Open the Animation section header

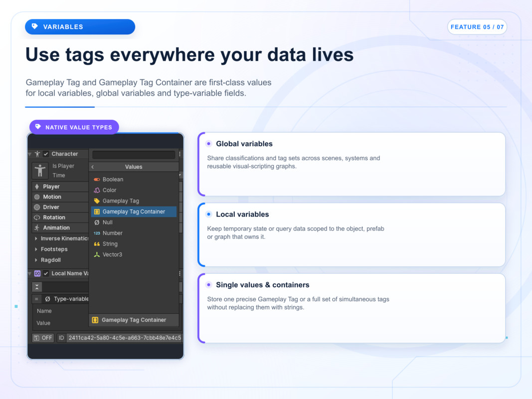pyautogui.click(x=60, y=227)
